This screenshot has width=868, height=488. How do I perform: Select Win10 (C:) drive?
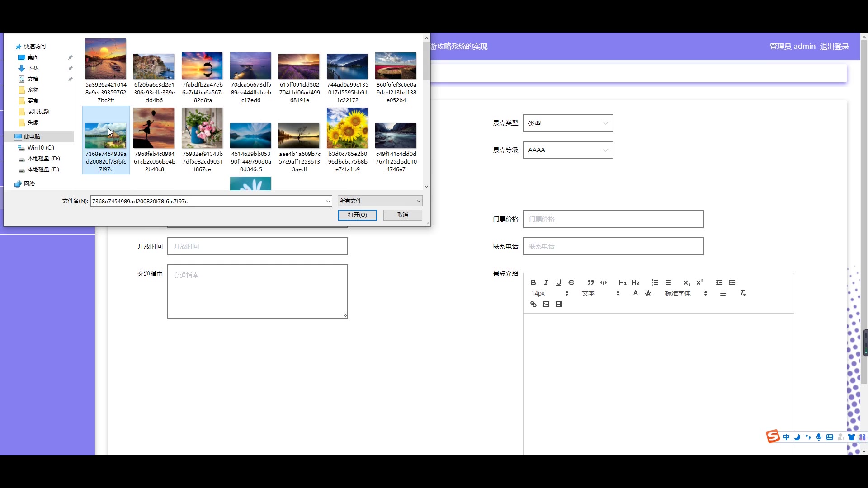tap(40, 147)
